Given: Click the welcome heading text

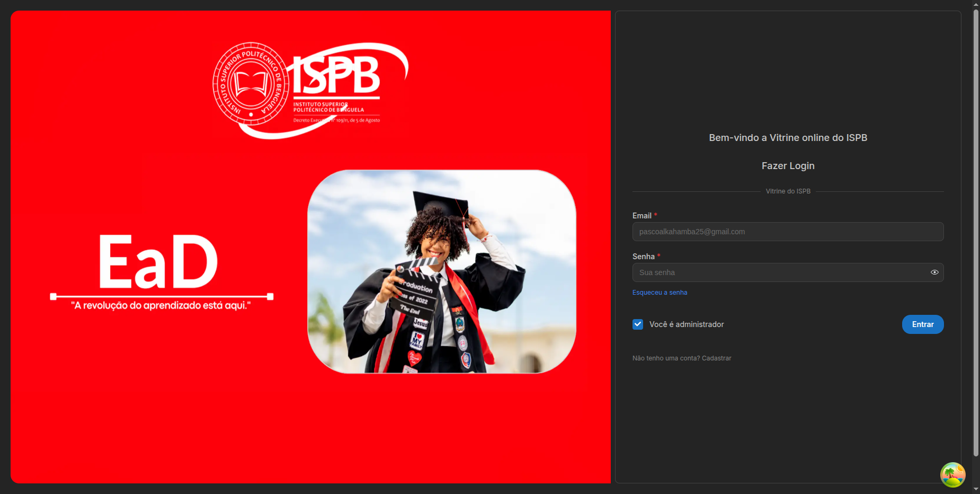Looking at the screenshot, I should pyautogui.click(x=788, y=137).
